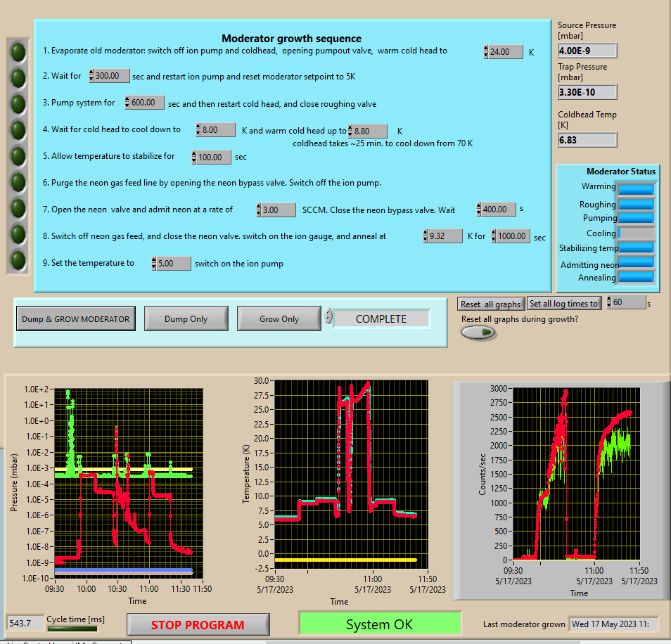This screenshot has width=671, height=644.
Task: Click the Cycle time progress bar
Action: [x=72, y=628]
